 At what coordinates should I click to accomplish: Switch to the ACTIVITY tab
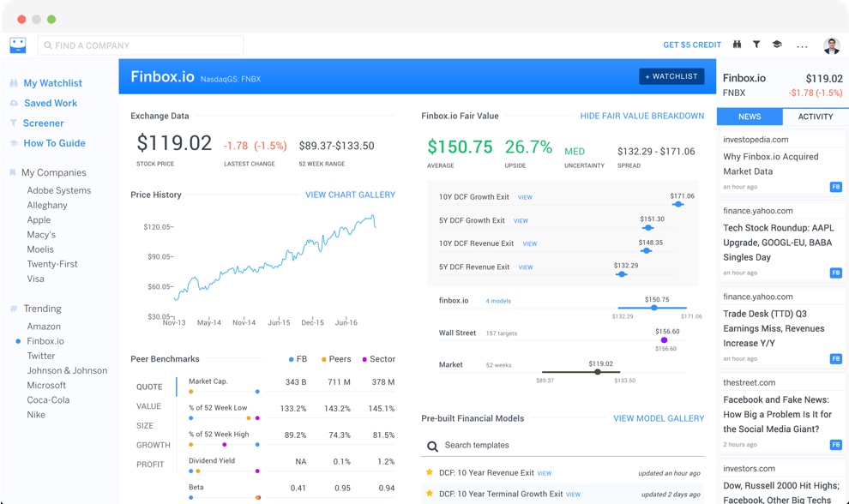click(816, 116)
